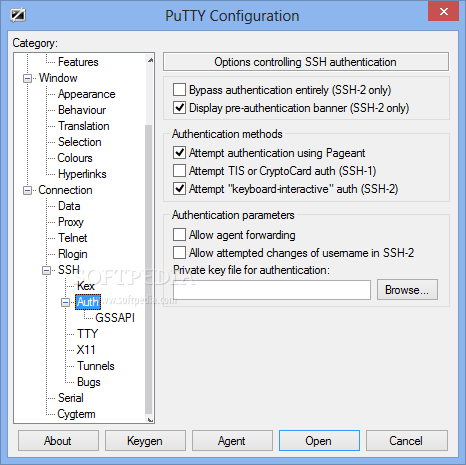Image resolution: width=466 pixels, height=465 pixels.
Task: Cancel the configuration dialog
Action: (x=406, y=441)
